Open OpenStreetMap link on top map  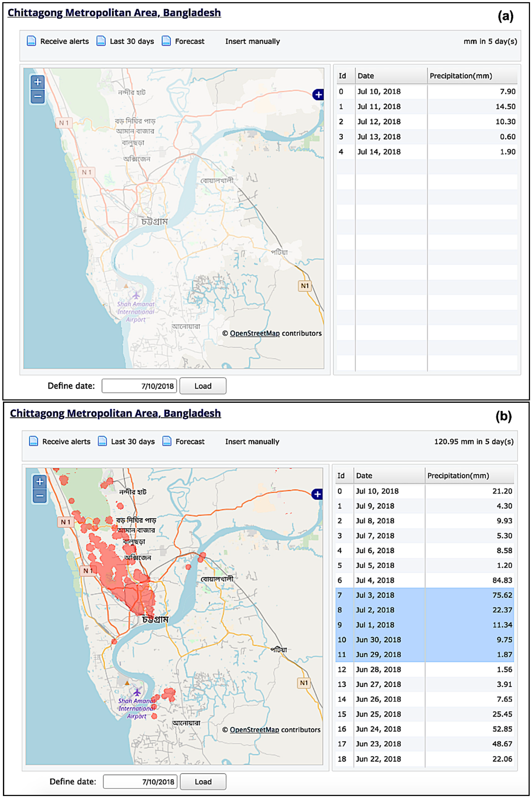(x=254, y=333)
